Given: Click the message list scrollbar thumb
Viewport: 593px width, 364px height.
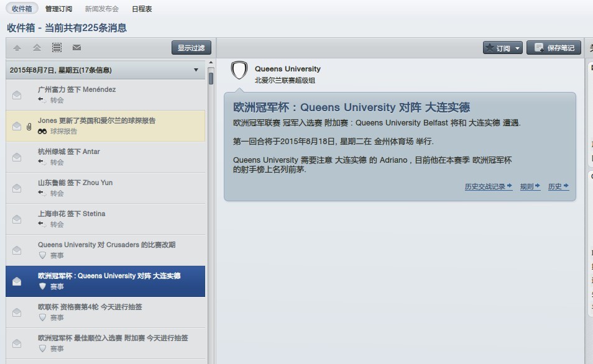Looking at the screenshot, I should pos(211,78).
